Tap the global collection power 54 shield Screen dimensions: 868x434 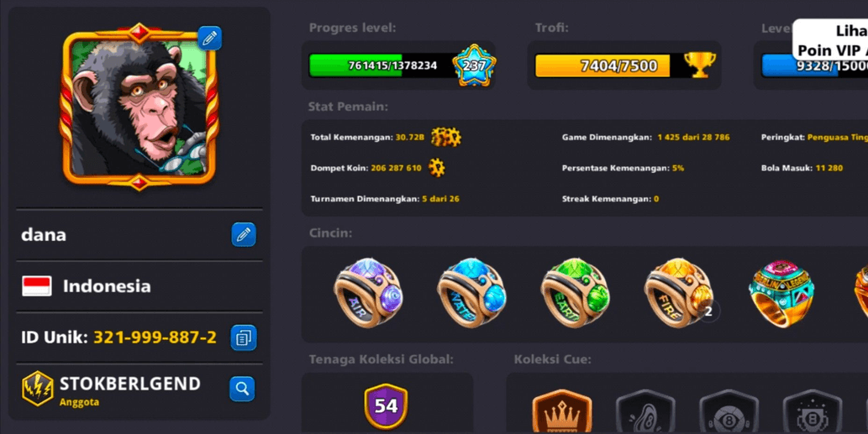(386, 406)
